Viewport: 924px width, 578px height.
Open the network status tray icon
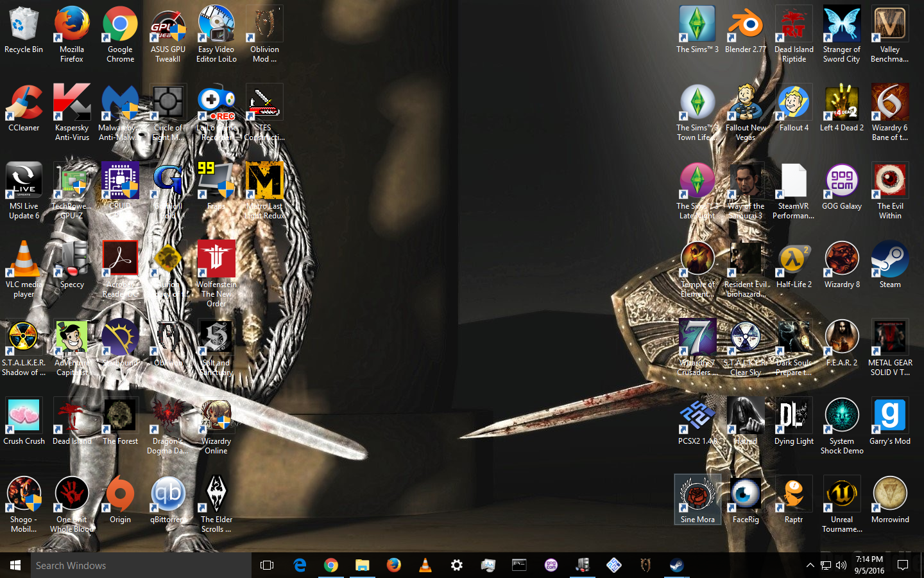tap(825, 565)
